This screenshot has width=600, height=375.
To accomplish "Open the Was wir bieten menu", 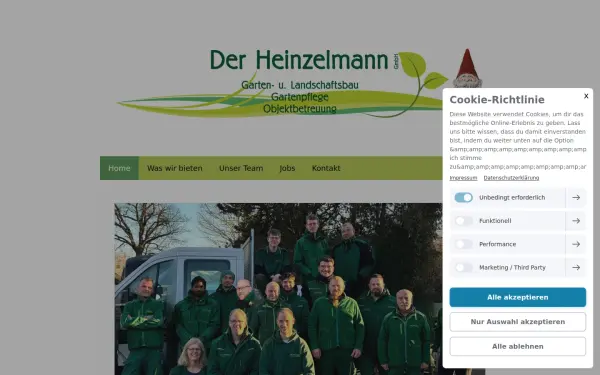I will point(174,168).
